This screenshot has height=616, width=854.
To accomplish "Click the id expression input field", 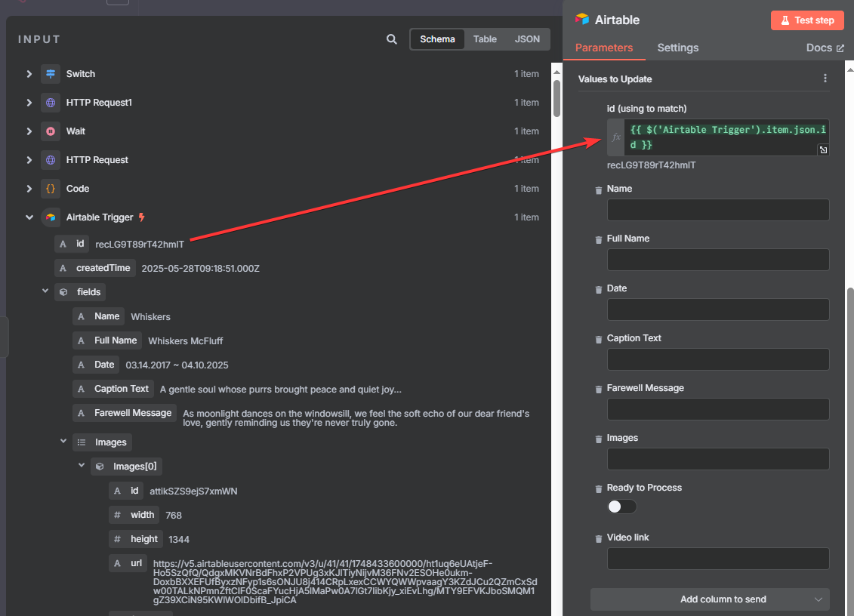I will (726, 137).
